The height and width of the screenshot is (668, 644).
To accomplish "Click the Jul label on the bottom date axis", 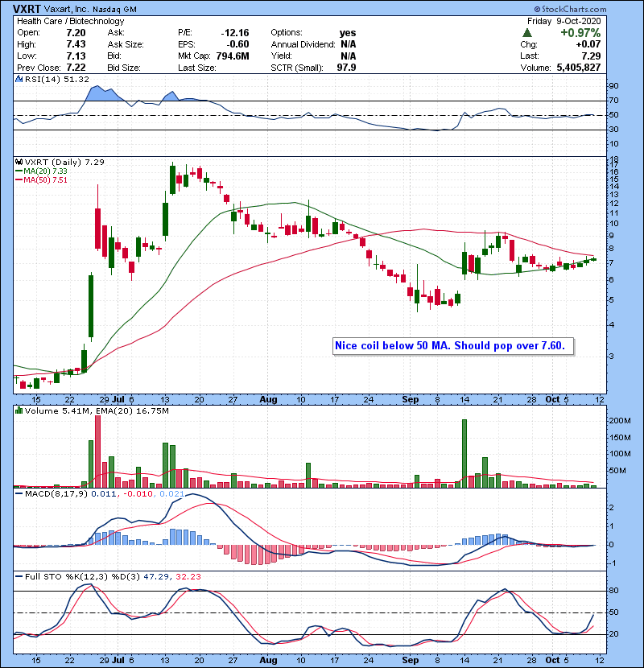I will click(x=118, y=660).
